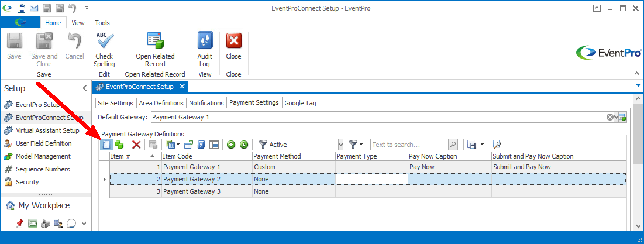
Task: Expand the save layout dropdown arrow
Action: 482,144
